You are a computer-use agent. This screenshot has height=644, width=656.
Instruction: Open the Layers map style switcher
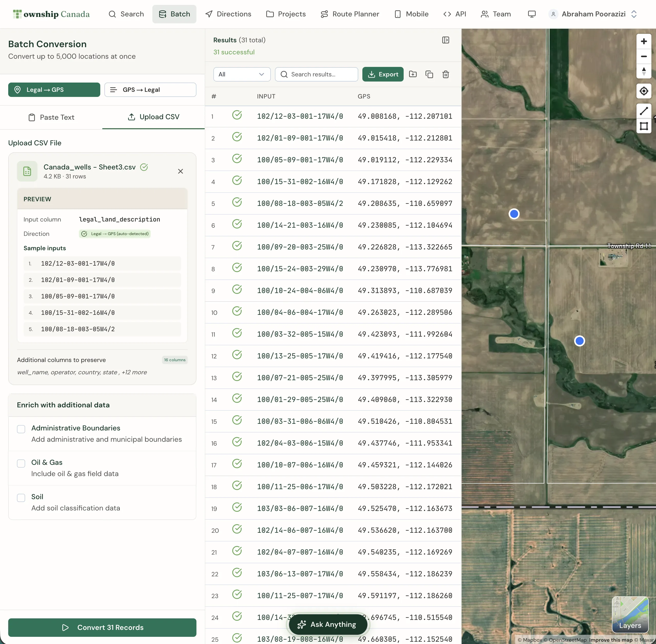pos(630,614)
